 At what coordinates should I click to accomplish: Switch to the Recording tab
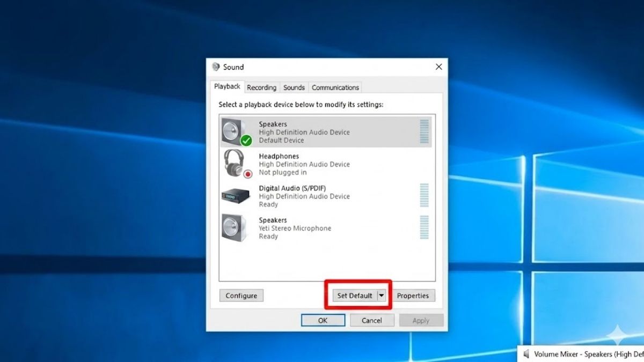tap(262, 87)
